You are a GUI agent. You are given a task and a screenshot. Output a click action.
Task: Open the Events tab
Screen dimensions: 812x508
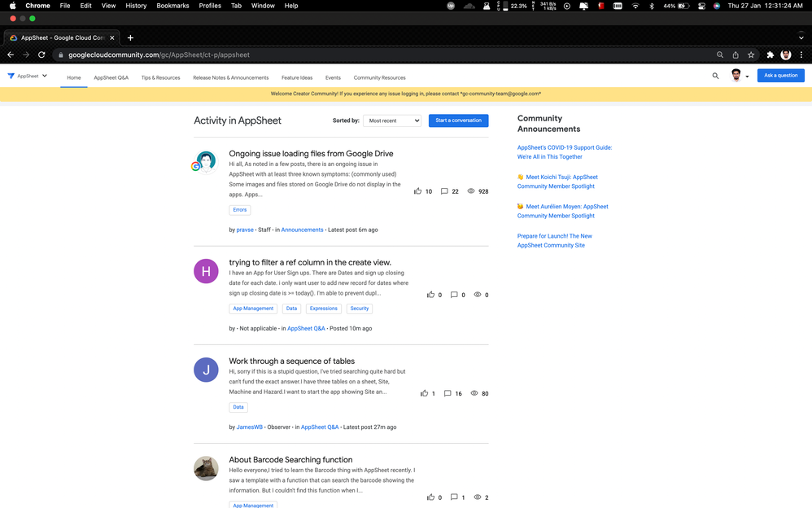(333, 78)
